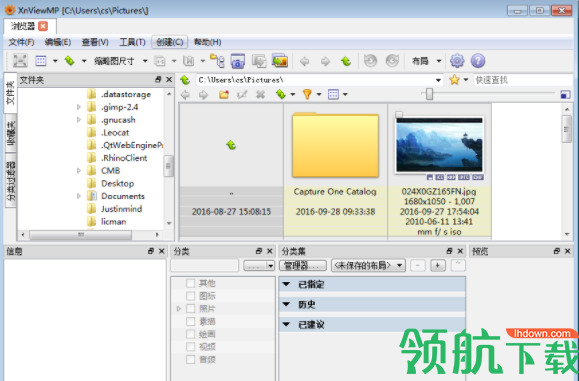Check the 素描 category checkbox
The image size is (579, 381).
191,321
